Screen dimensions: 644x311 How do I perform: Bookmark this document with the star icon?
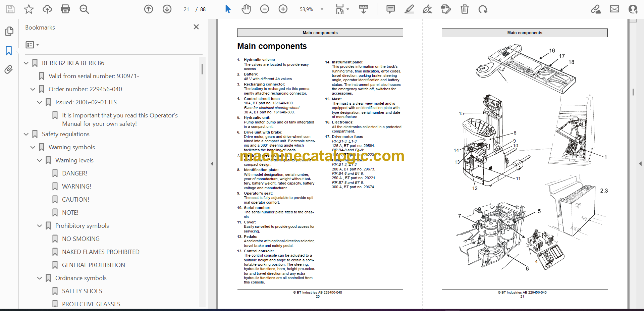[x=29, y=9]
